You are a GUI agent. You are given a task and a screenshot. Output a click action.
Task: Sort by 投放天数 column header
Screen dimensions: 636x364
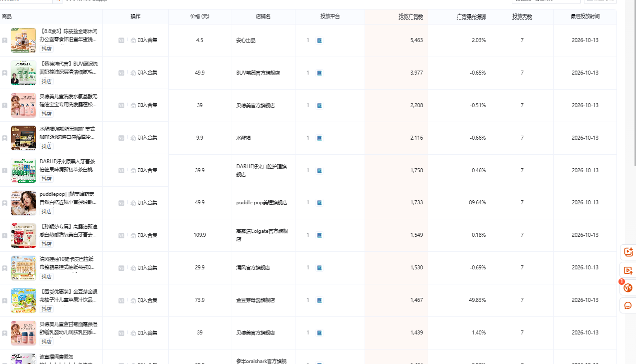[522, 17]
